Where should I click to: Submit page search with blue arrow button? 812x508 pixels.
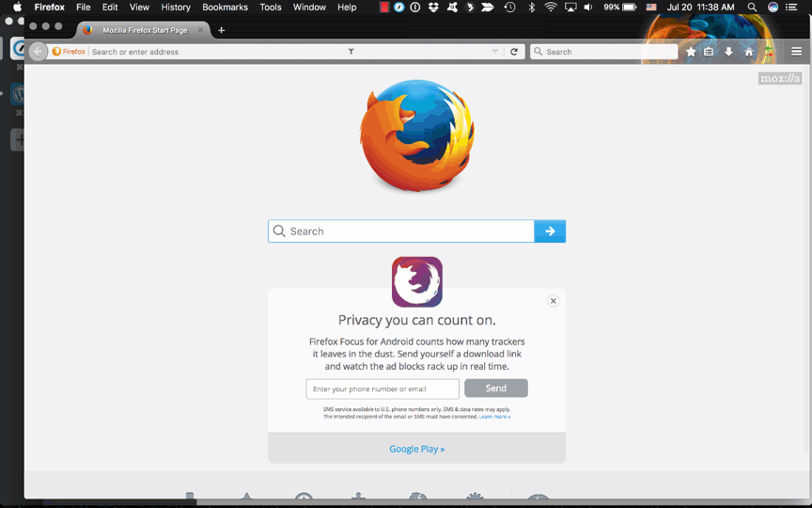pos(550,231)
